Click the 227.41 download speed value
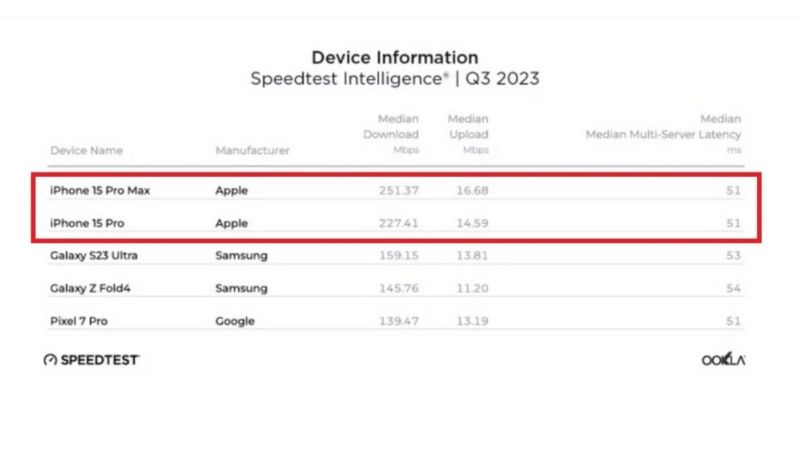Viewport: 800px width, 450px height. click(399, 223)
